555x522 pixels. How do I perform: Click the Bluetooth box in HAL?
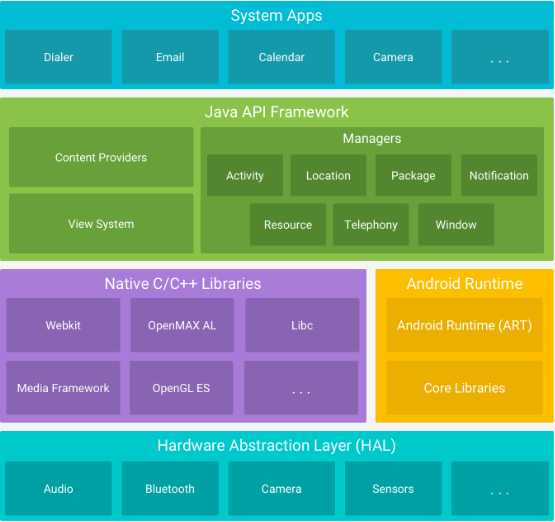pos(170,489)
